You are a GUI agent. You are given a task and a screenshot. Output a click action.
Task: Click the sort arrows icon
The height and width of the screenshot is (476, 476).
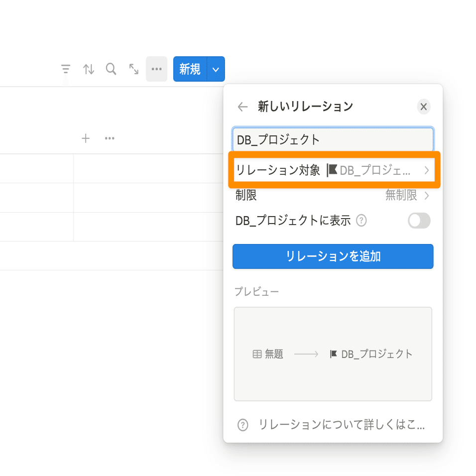coord(89,69)
